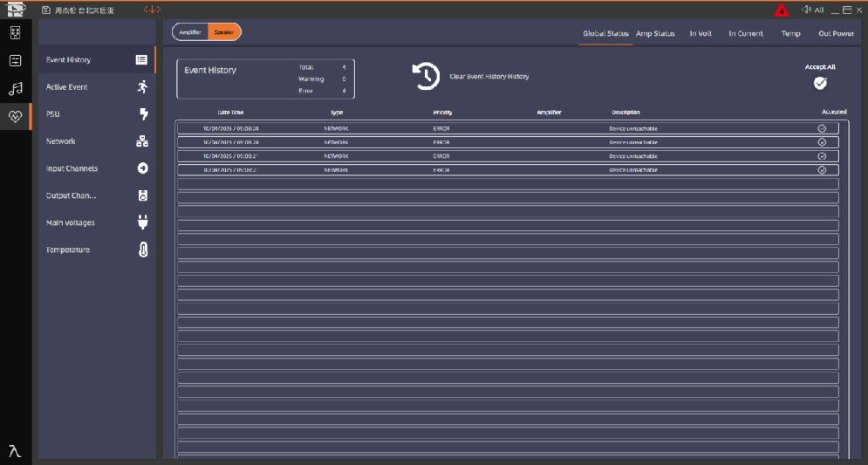The image size is (868, 465).
Task: Click the save project icon beside the project name
Action: [46, 10]
